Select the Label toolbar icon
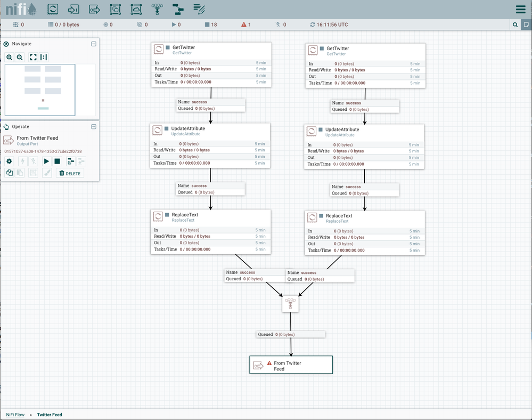This screenshot has height=420, width=532. coord(199,9)
